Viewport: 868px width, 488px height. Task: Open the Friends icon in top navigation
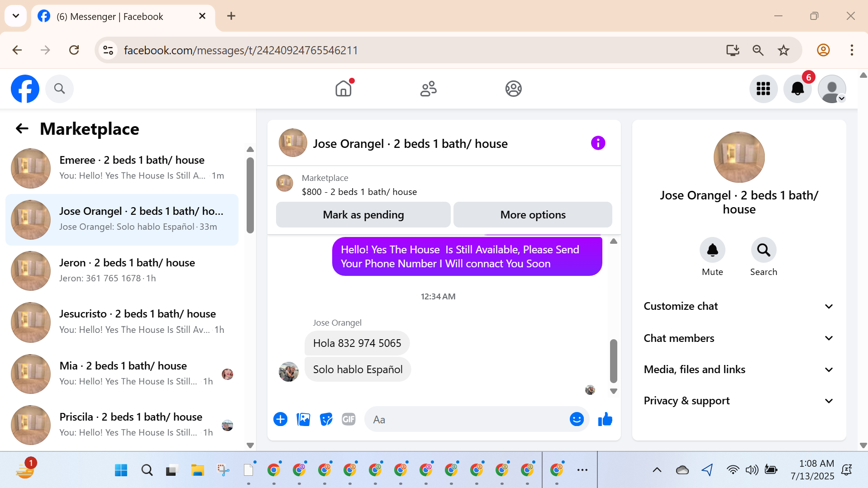coord(428,88)
